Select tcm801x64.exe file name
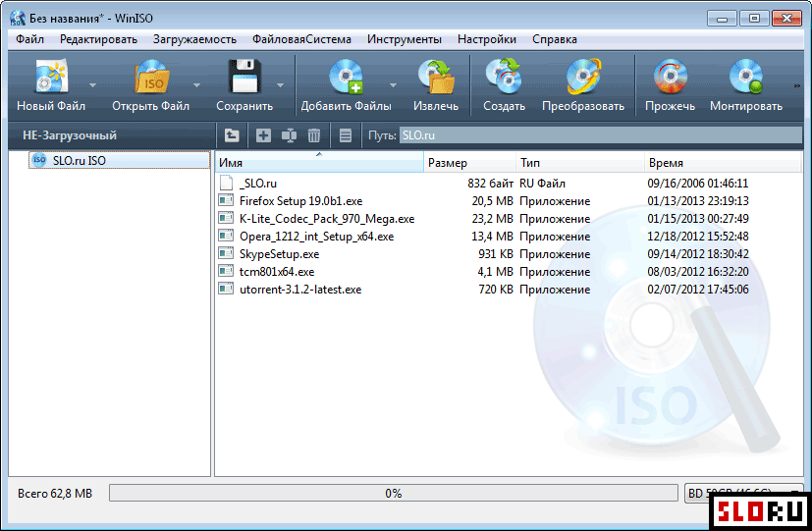Image resolution: width=812 pixels, height=531 pixels. pyautogui.click(x=277, y=271)
